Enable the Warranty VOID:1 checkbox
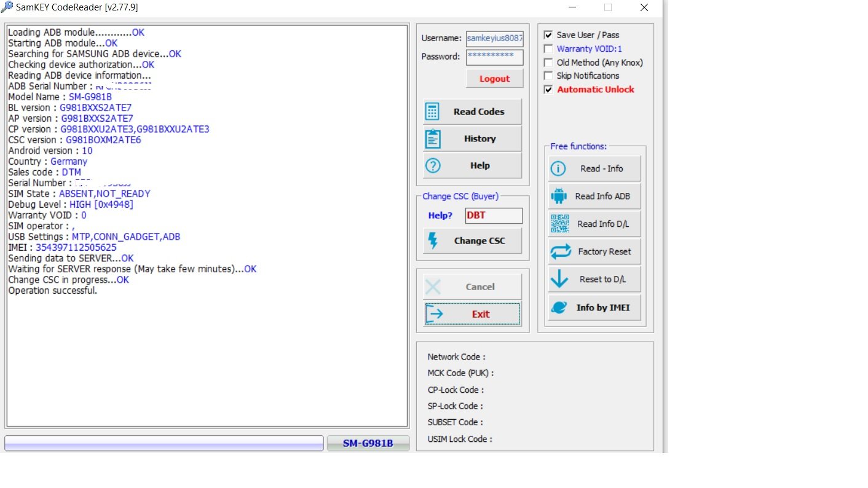The height and width of the screenshot is (488, 868). (548, 49)
